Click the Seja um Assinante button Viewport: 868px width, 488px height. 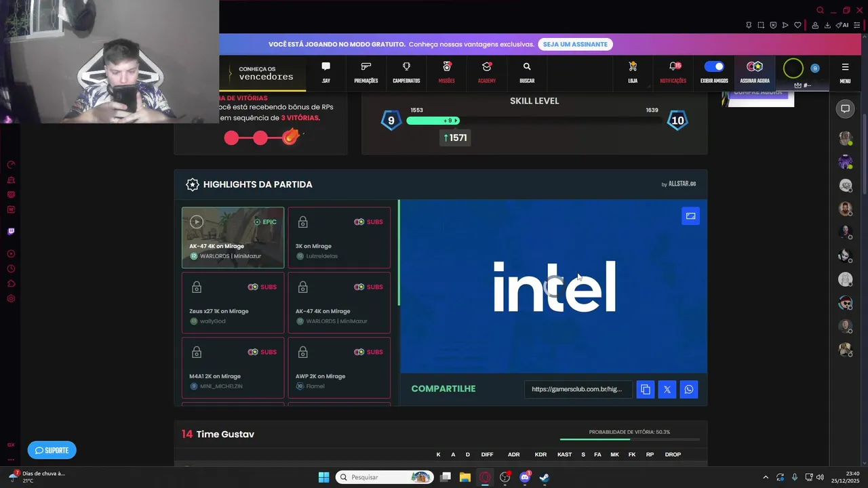(x=575, y=44)
